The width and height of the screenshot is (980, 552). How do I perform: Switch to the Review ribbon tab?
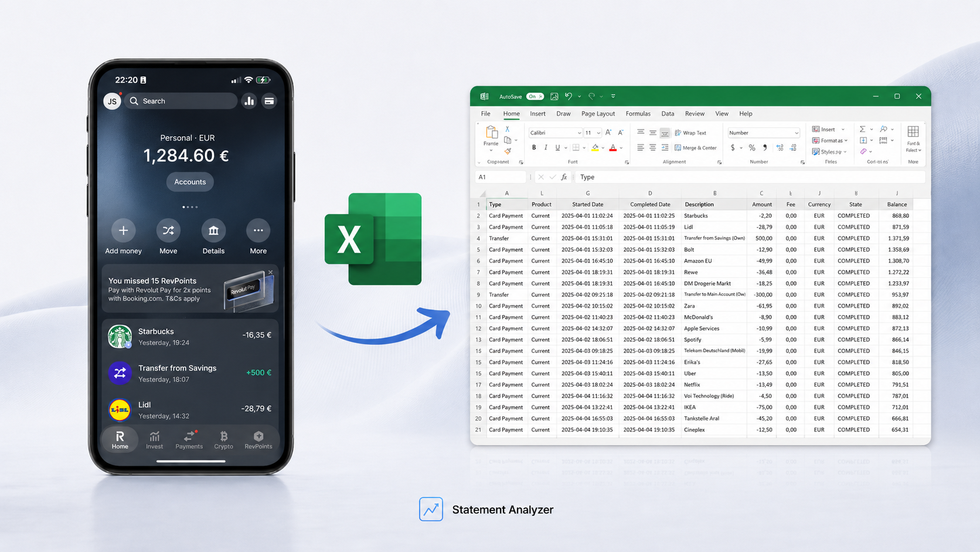tap(695, 114)
